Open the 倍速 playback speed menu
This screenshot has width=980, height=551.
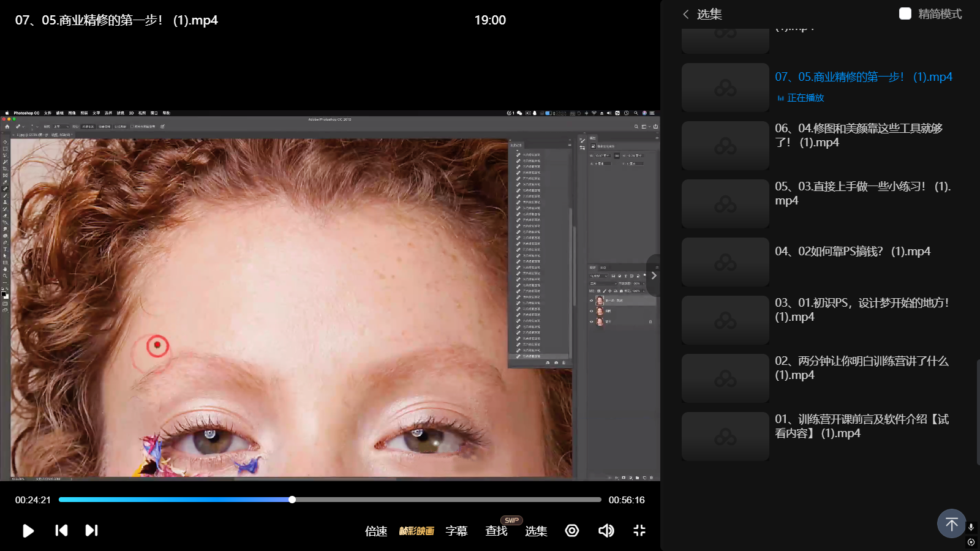click(376, 531)
